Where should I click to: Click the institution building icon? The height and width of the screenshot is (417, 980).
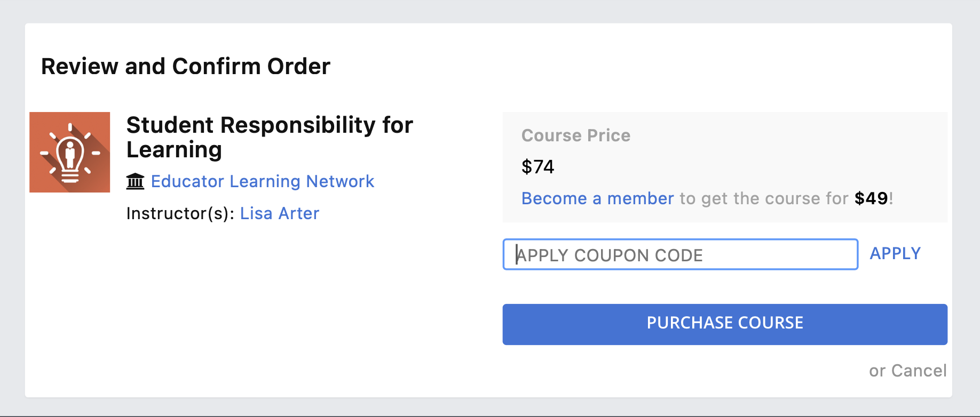coord(135,181)
